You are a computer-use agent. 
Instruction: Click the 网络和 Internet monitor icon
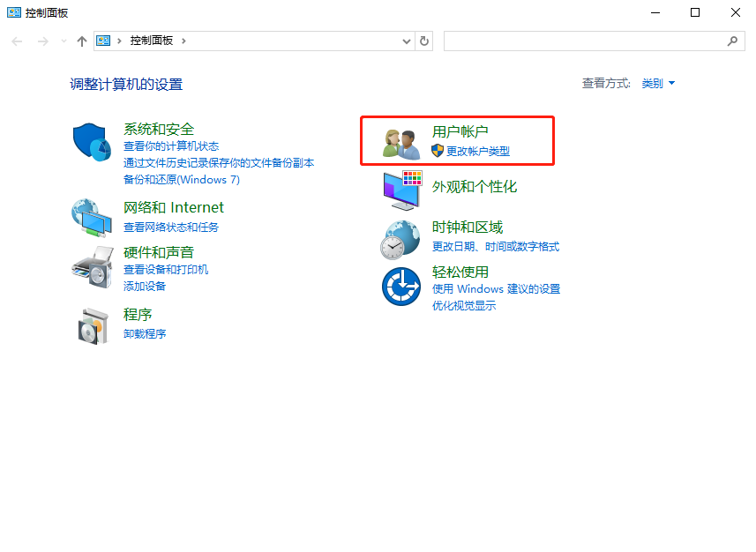coord(92,220)
